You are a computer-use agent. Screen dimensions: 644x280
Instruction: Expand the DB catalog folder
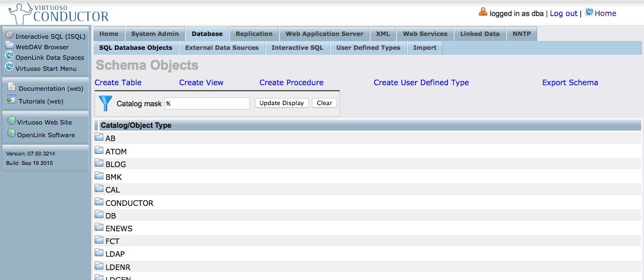coord(100,215)
